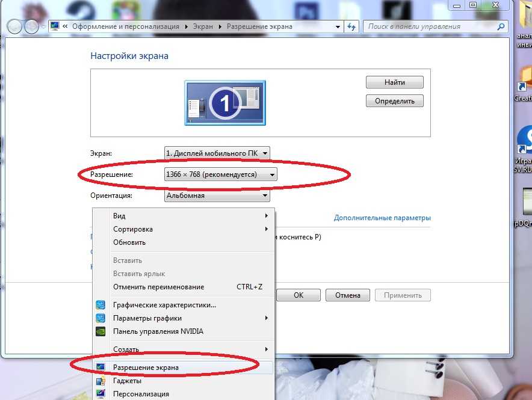Expand the breadcrumb arrow after Экран
Screen dimensions: 532x400
point(220,27)
